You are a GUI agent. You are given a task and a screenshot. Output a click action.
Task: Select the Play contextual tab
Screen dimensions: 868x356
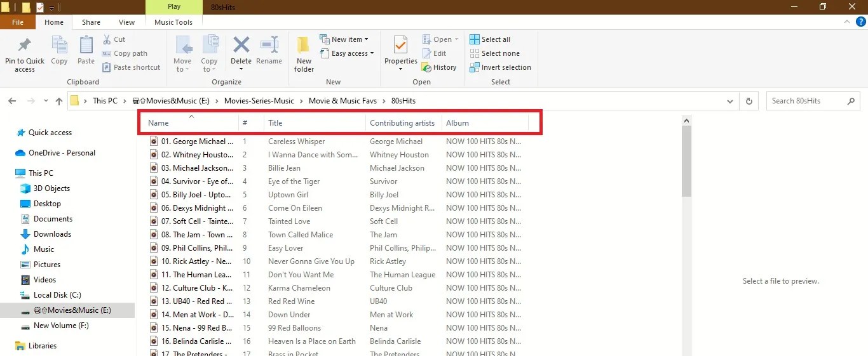point(174,7)
